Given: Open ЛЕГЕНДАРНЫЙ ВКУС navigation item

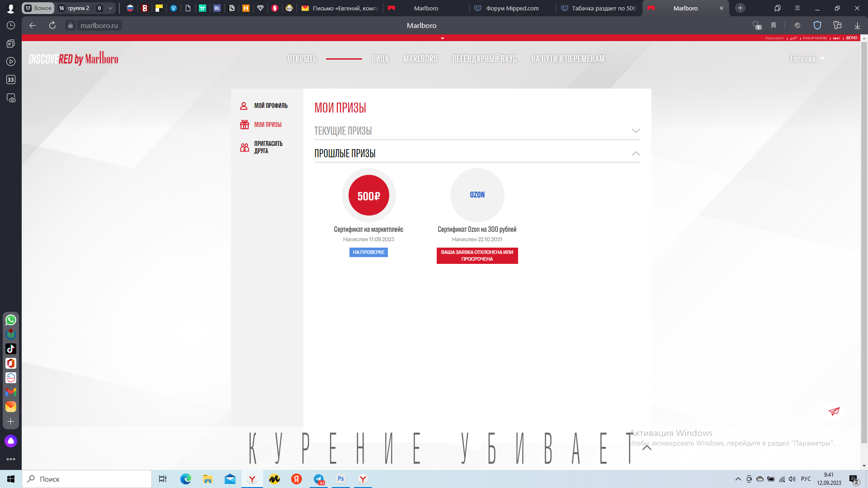Looking at the screenshot, I should 484,59.
